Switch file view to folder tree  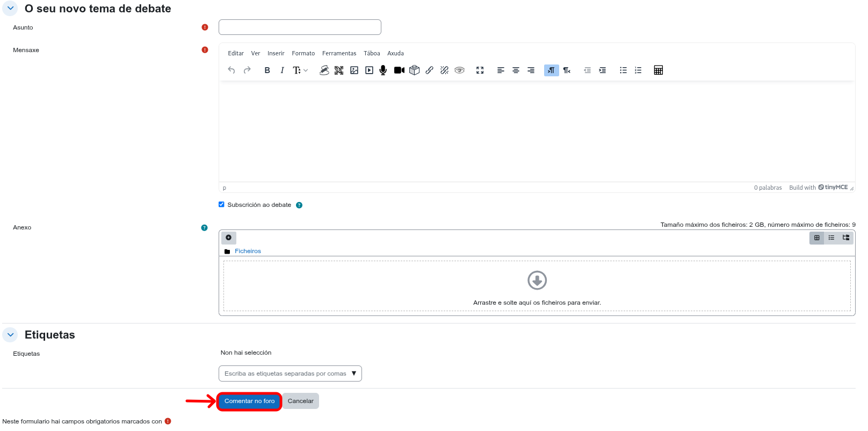846,238
